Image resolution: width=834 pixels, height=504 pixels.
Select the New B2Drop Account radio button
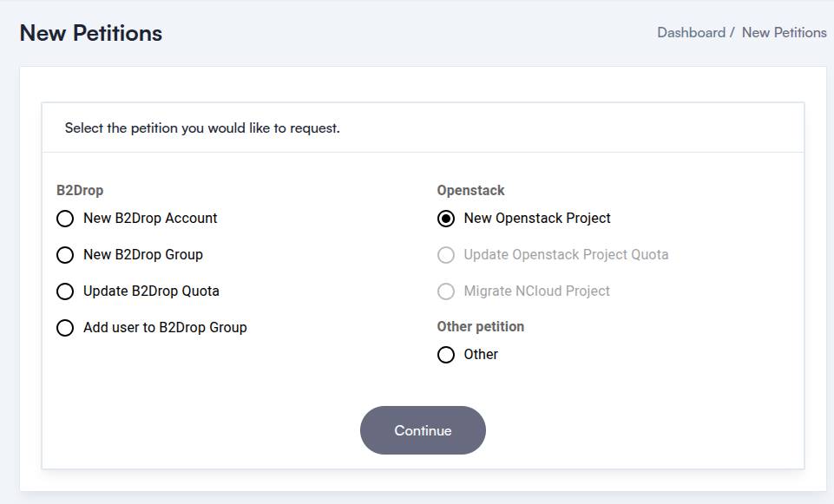[65, 219]
